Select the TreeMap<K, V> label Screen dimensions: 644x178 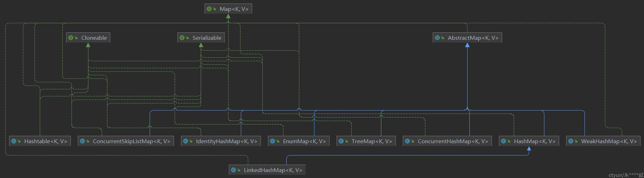click(x=372, y=141)
